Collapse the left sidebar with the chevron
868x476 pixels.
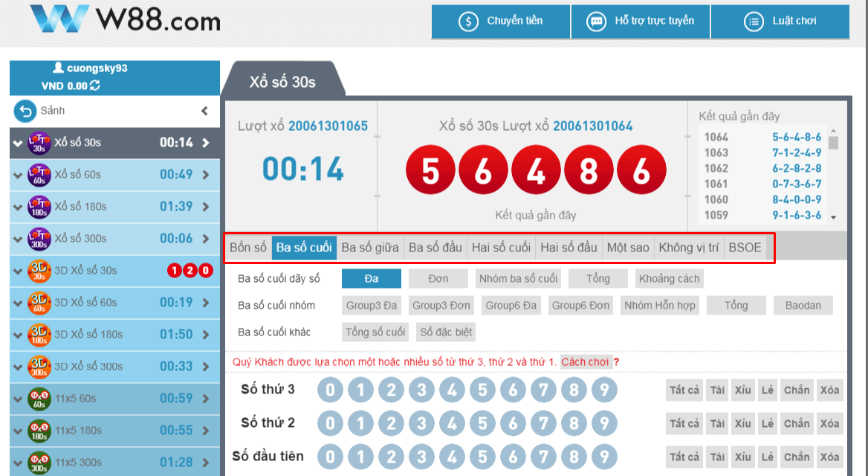(204, 111)
